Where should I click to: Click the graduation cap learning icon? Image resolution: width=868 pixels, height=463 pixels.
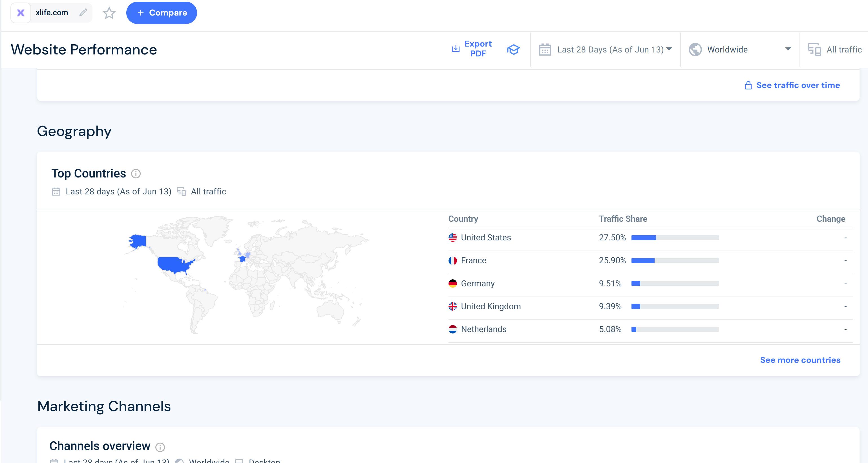(x=513, y=50)
